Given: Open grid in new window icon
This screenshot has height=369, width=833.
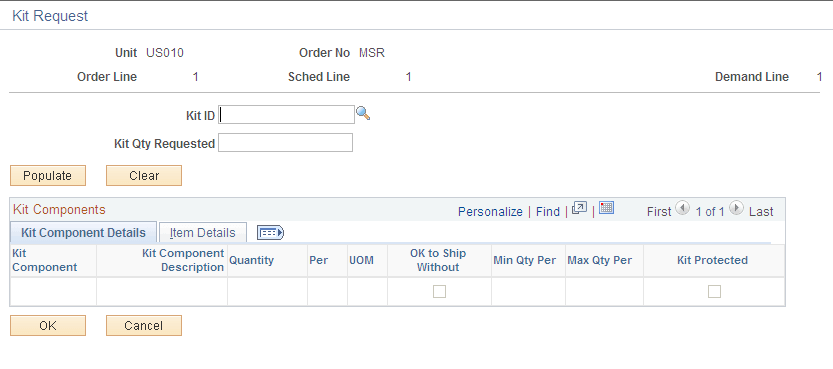Looking at the screenshot, I should coord(579,209).
